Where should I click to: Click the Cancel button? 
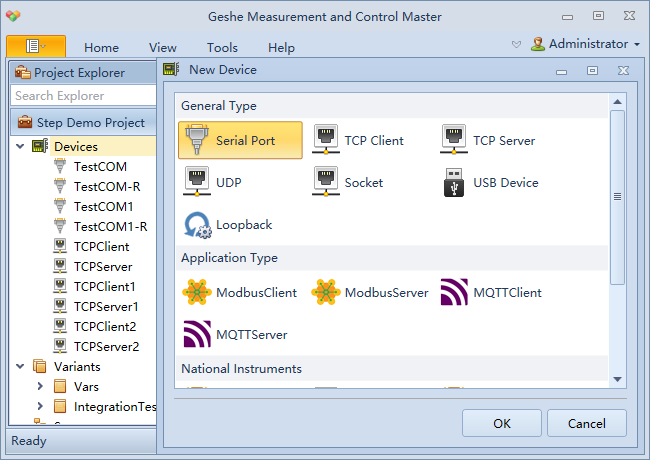pos(587,423)
